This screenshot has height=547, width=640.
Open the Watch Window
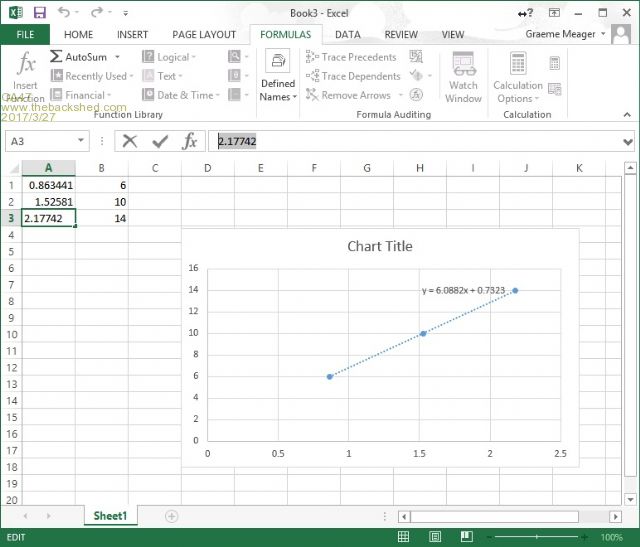click(x=463, y=77)
